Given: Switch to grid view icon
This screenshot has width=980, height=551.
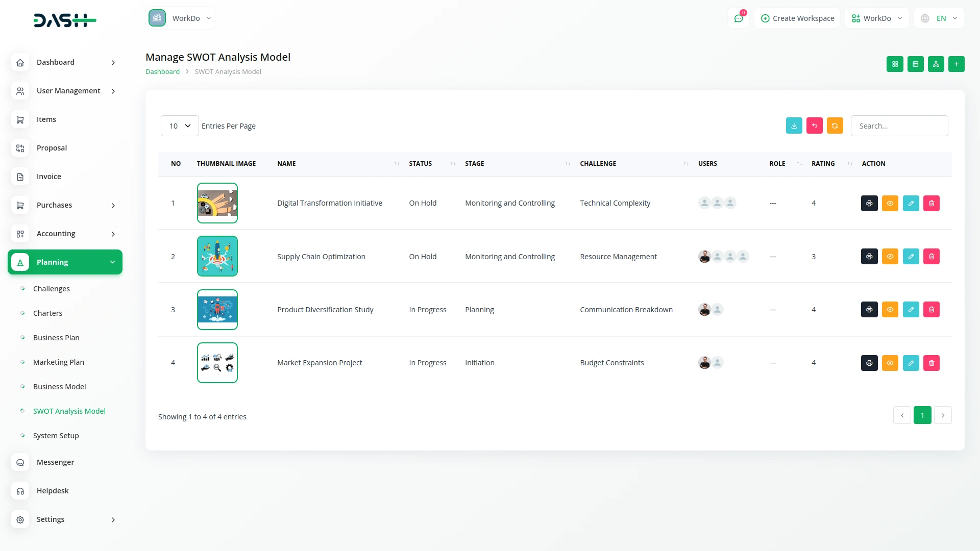Looking at the screenshot, I should pyautogui.click(x=895, y=64).
